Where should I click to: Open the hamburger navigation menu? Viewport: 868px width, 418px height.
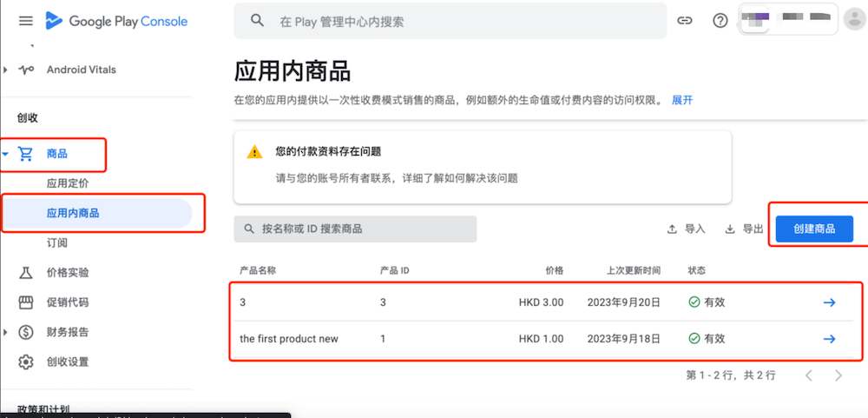tap(25, 21)
